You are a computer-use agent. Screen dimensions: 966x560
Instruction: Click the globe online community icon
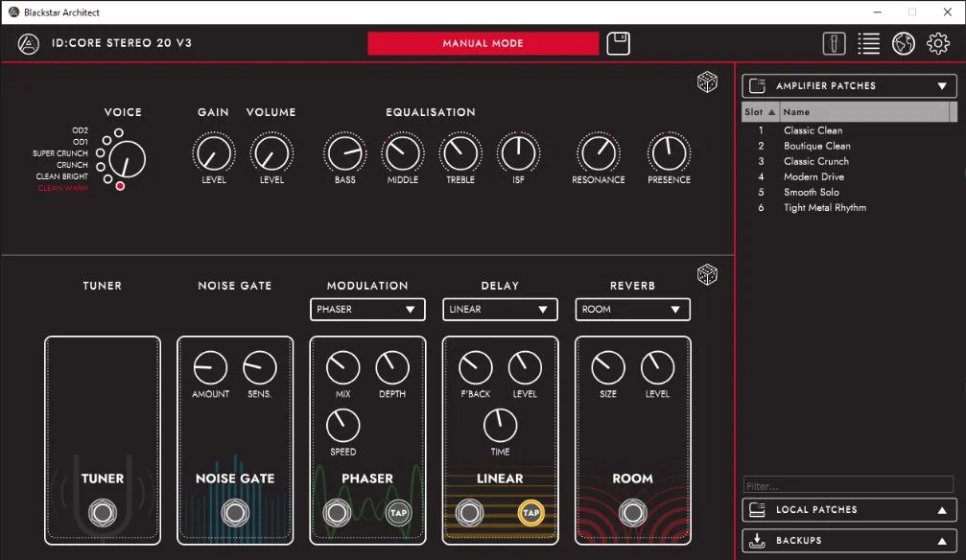tap(903, 43)
